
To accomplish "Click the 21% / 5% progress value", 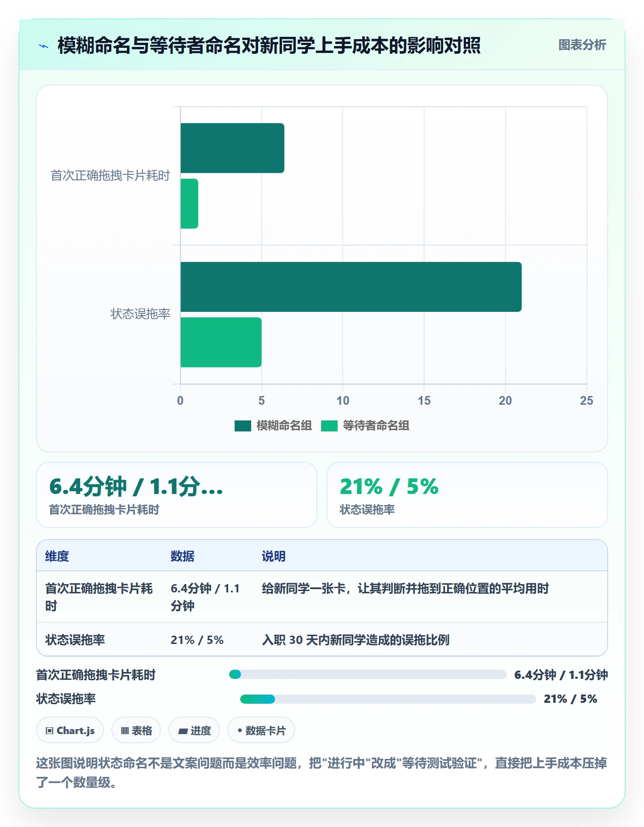I will [570, 699].
